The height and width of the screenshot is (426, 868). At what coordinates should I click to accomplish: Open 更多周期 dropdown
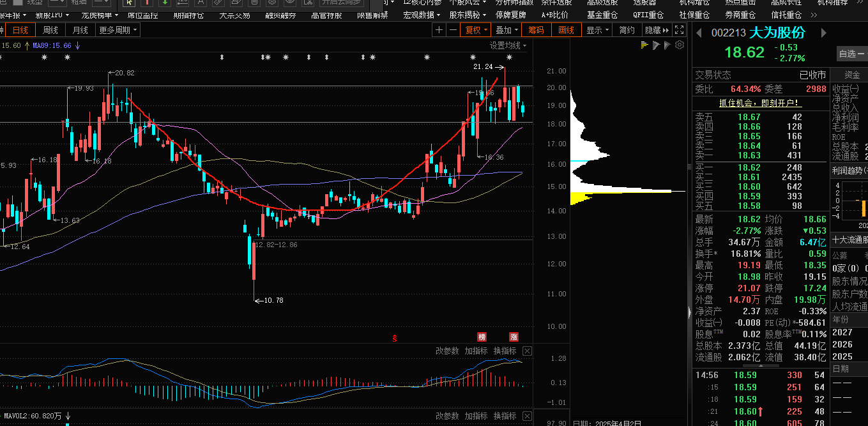tap(118, 30)
